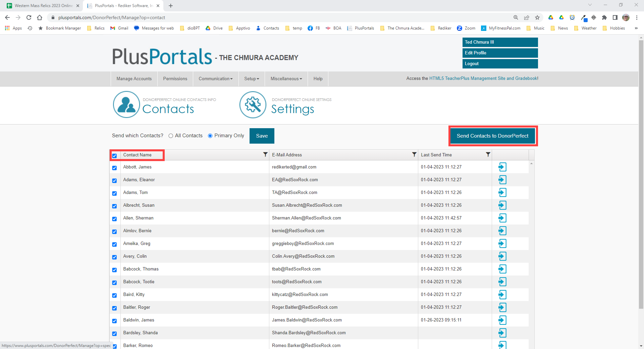This screenshot has width=644, height=349.
Task: Click send icon for Baitler, Roger
Action: click(502, 307)
